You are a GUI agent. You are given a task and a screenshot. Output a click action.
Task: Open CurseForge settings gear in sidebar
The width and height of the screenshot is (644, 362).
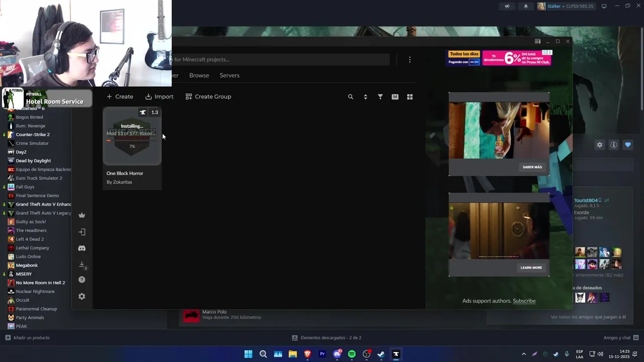[82, 296]
